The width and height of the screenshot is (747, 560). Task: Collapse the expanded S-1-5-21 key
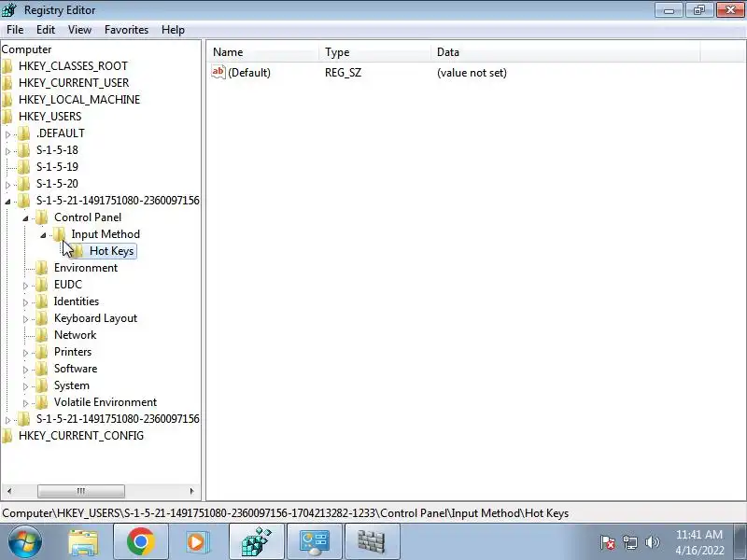(7, 202)
